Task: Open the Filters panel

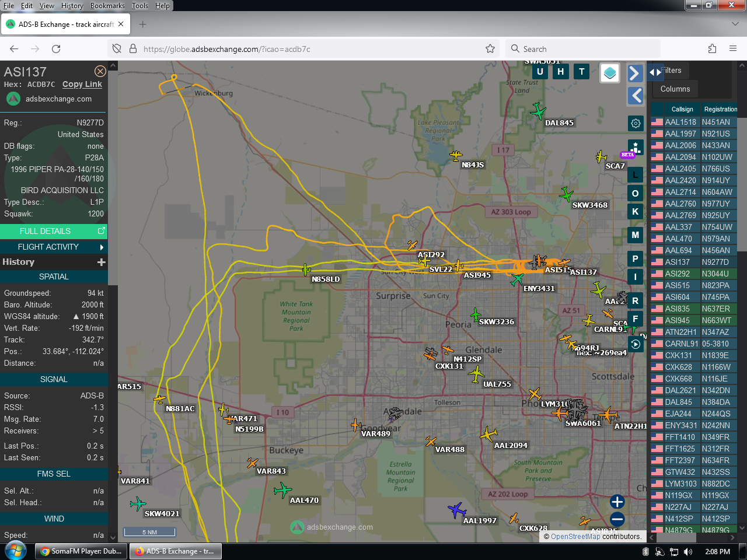Action: 671,71
